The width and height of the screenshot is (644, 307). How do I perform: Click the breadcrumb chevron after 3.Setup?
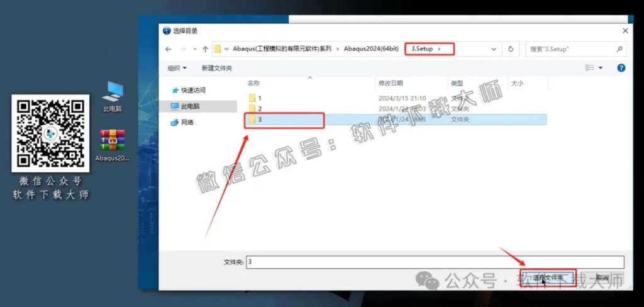pos(439,49)
